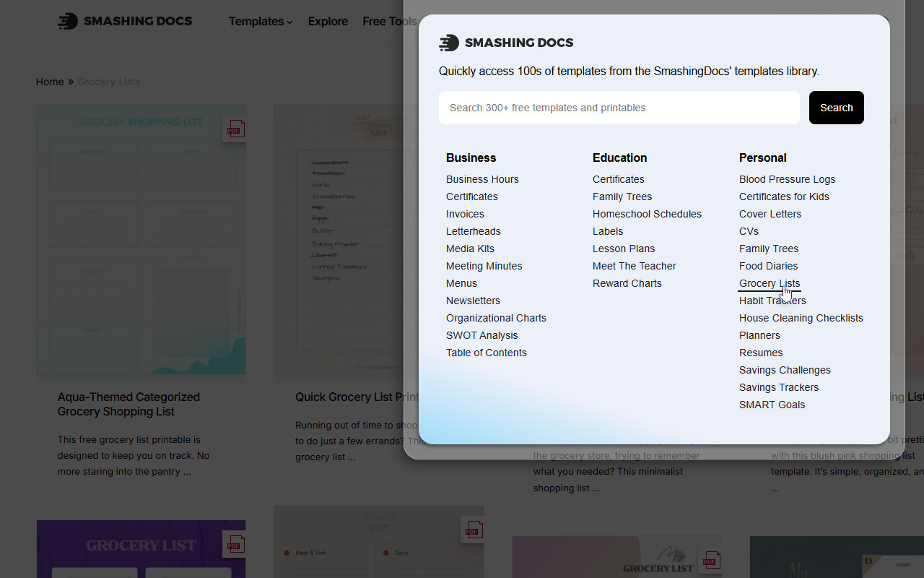Screen dimensions: 924x578
Task: Open the Aqua-Themed grocery list thumbnail
Action: click(x=141, y=241)
